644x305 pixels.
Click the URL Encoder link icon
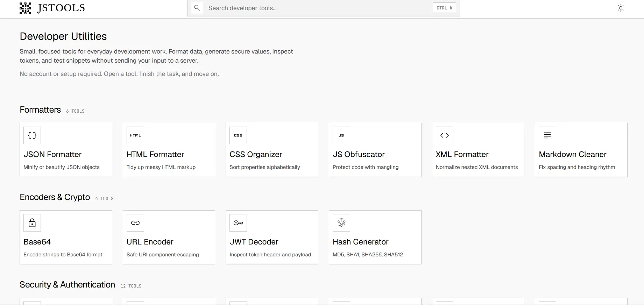pos(135,223)
